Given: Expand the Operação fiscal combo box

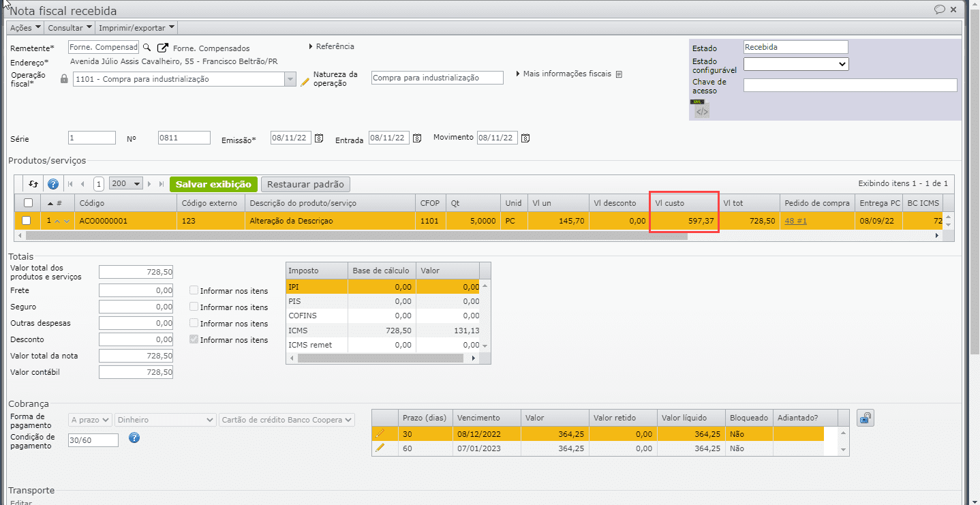Looking at the screenshot, I should click(x=289, y=79).
